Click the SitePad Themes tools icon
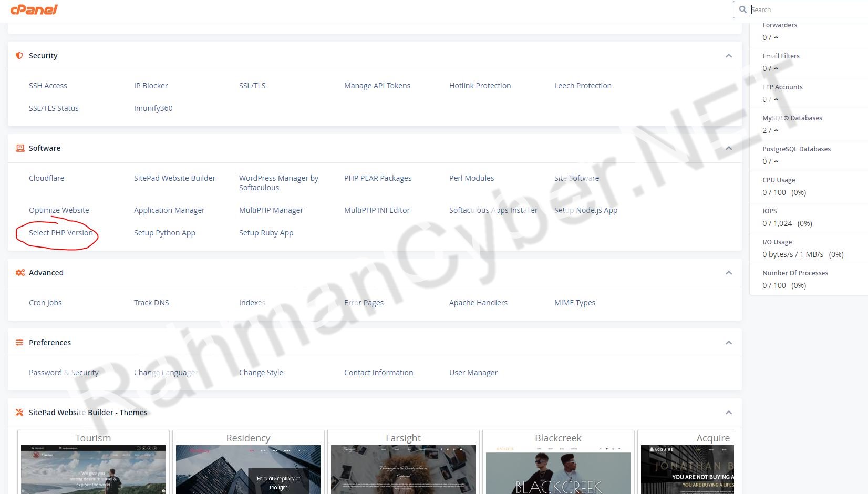Viewport: 868px width, 494px height. tap(19, 413)
